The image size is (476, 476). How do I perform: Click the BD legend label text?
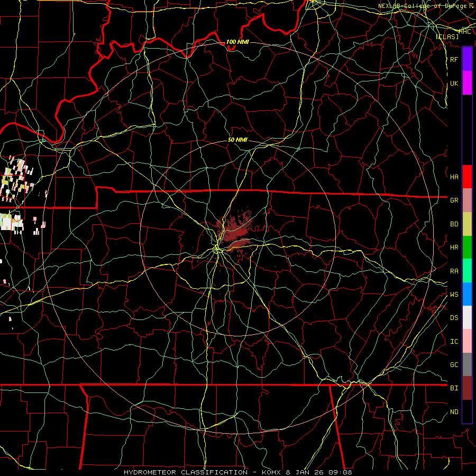click(x=454, y=224)
